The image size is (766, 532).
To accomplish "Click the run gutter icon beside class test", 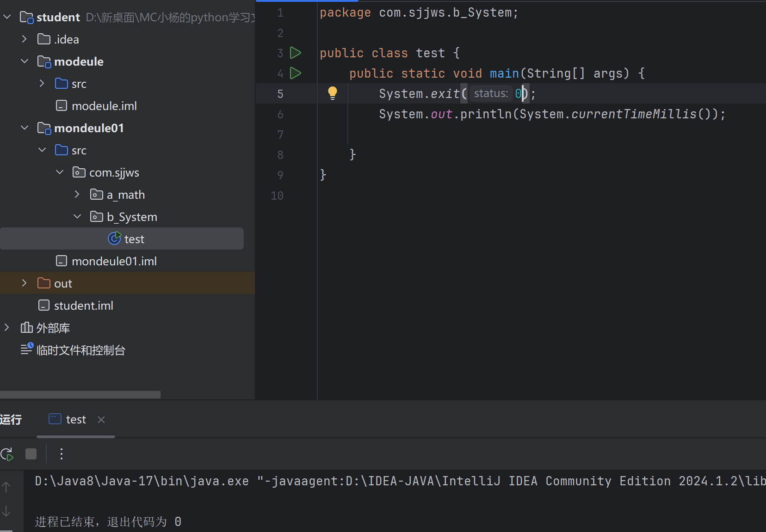I will pos(295,53).
